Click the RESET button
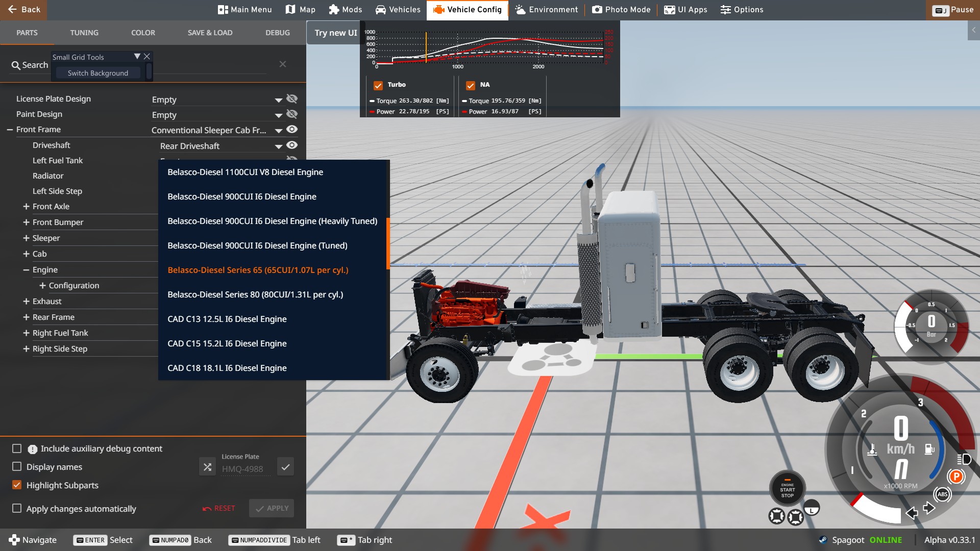 tap(219, 509)
